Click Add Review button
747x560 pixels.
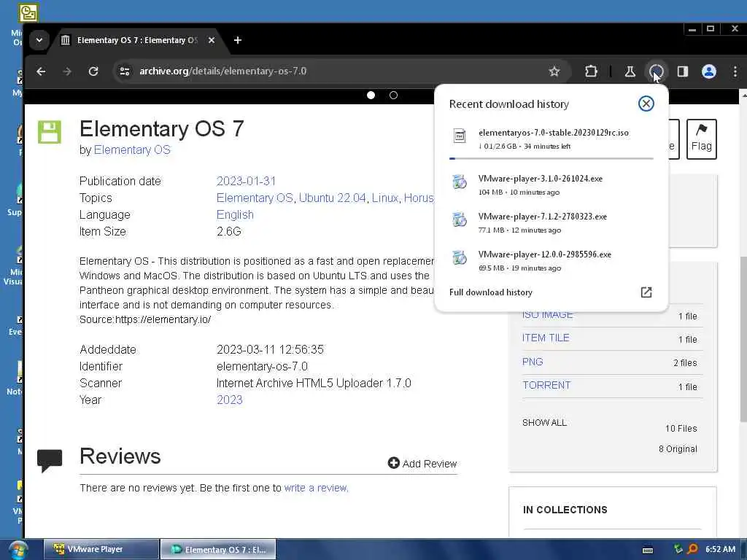(x=422, y=463)
